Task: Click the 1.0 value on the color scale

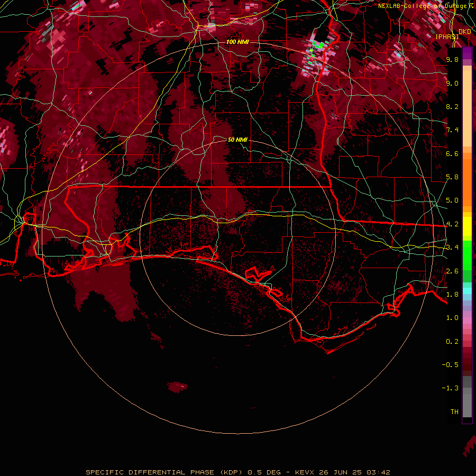Action: point(452,318)
